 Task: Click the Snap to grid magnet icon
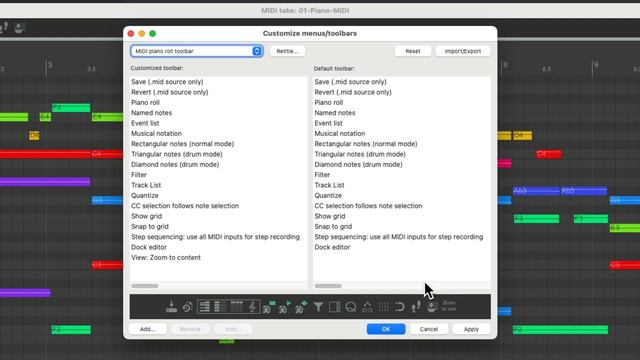pyautogui.click(x=400, y=307)
